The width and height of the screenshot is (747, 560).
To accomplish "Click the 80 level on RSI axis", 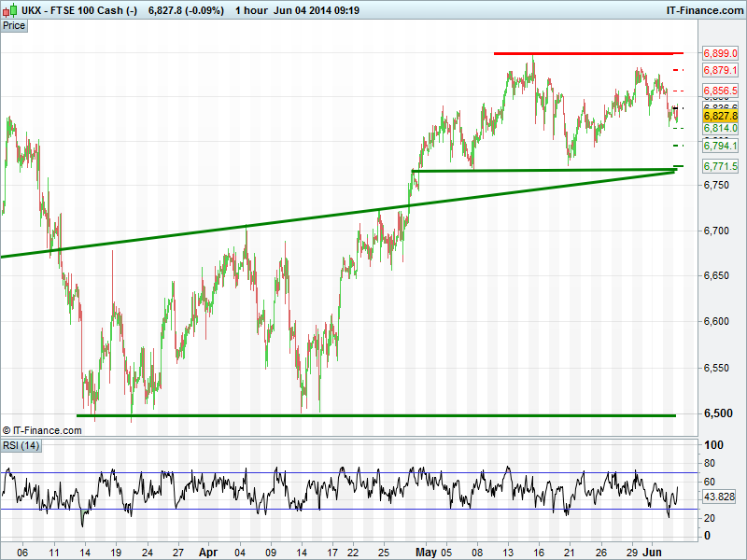I will coord(710,463).
